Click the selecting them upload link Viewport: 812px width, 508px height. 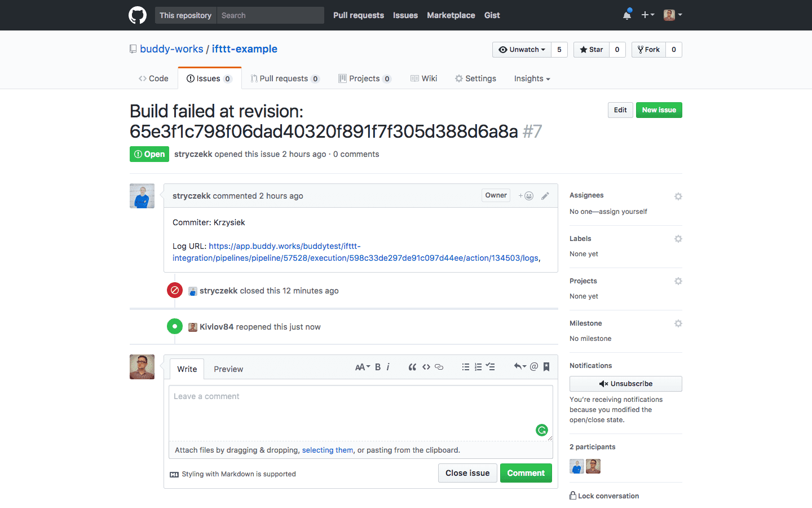coord(328,450)
